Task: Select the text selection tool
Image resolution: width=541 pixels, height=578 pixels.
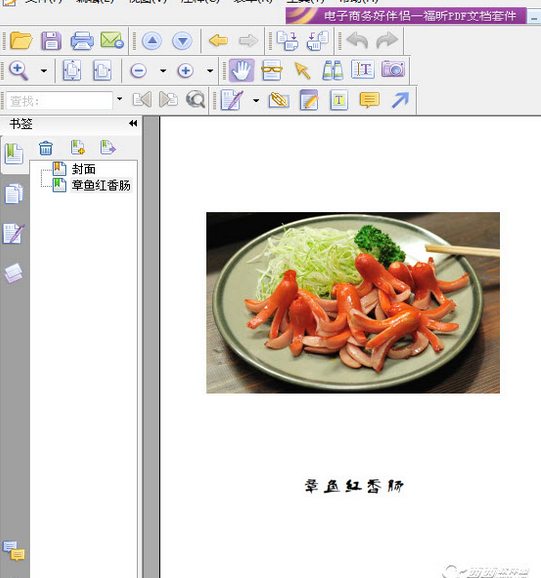Action: (363, 69)
